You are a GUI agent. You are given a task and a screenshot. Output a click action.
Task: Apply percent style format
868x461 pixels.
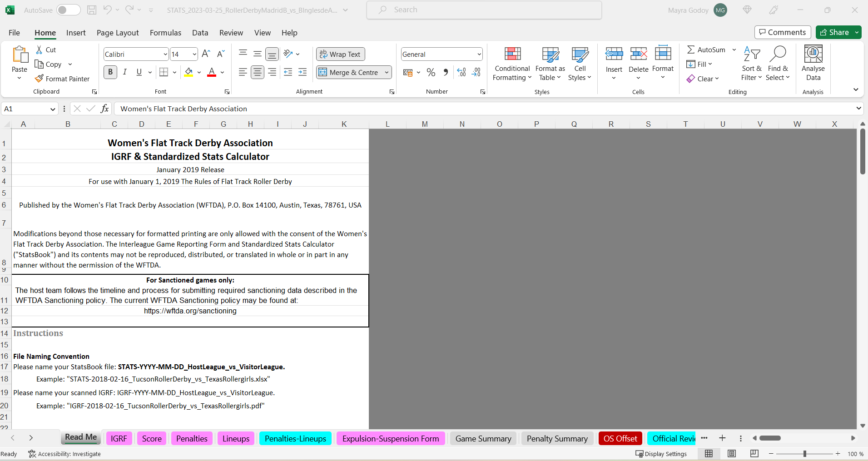(431, 72)
